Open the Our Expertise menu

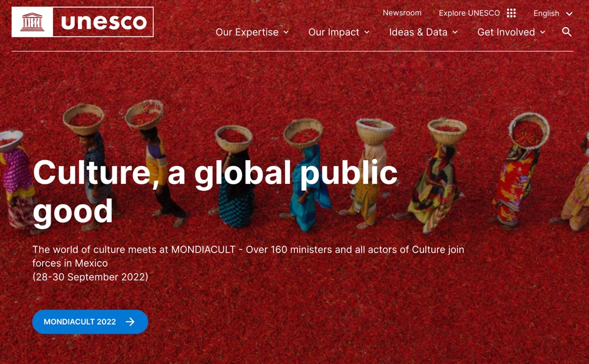coord(252,32)
